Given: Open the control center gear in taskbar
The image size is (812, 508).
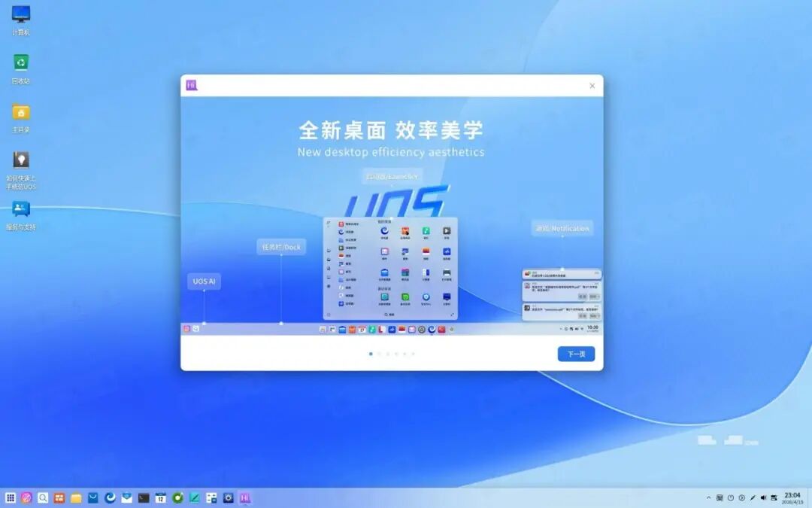Looking at the screenshot, I should click(x=228, y=497).
